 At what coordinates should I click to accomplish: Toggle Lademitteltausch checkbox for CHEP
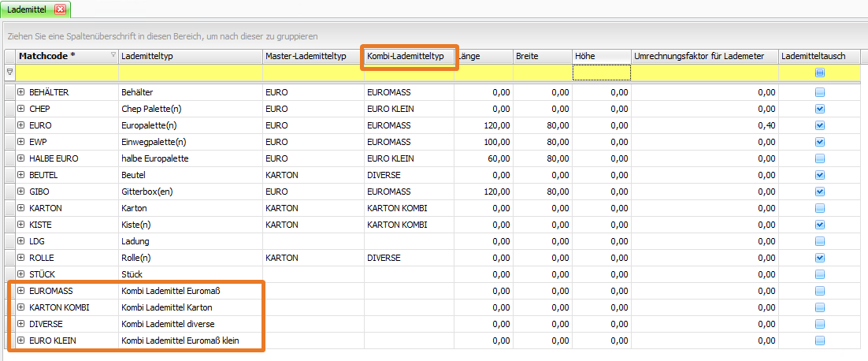[820, 109]
